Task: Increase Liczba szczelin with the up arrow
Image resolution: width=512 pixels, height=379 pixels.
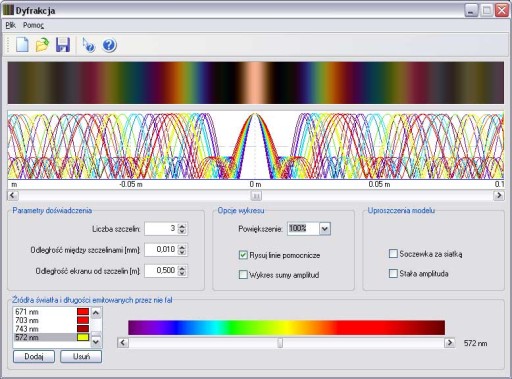Action: (x=182, y=226)
